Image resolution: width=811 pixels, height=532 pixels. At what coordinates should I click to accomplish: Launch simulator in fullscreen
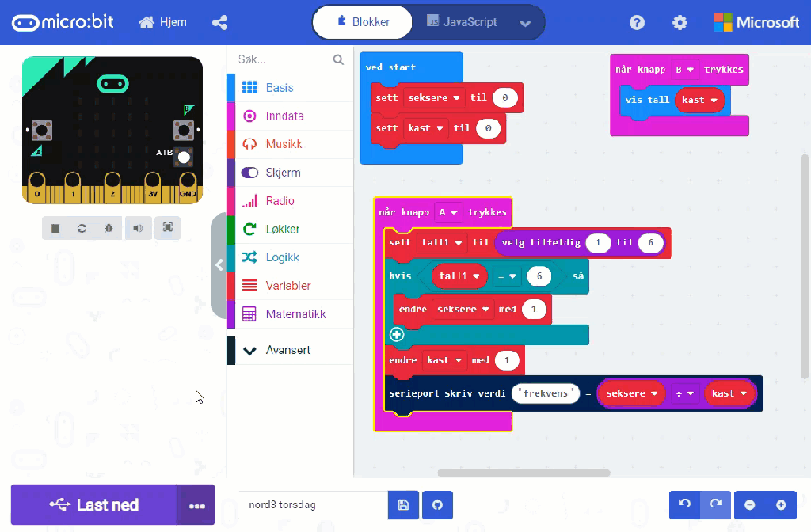[x=167, y=228]
